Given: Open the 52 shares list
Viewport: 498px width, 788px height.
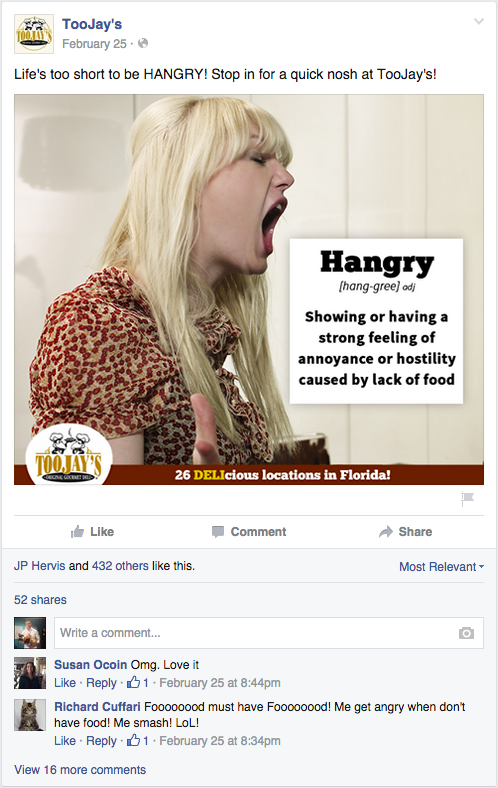Looking at the screenshot, I should point(40,600).
